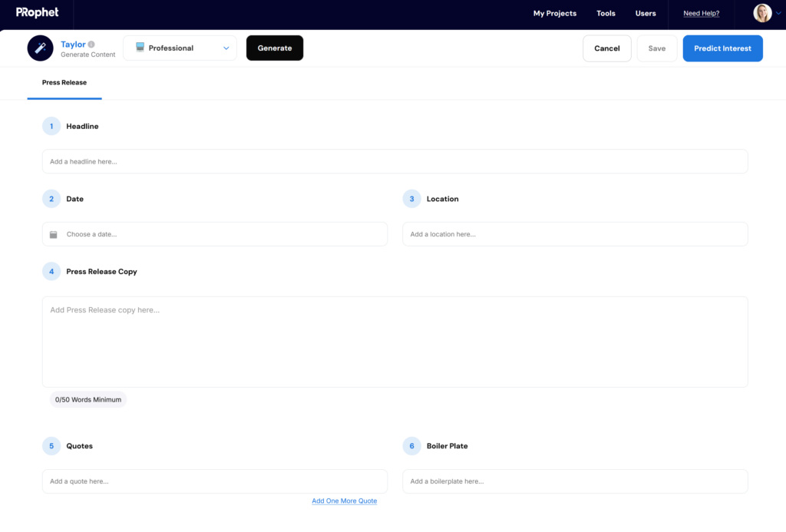The width and height of the screenshot is (786, 532).
Task: Focus the headline input field
Action: [x=395, y=161]
